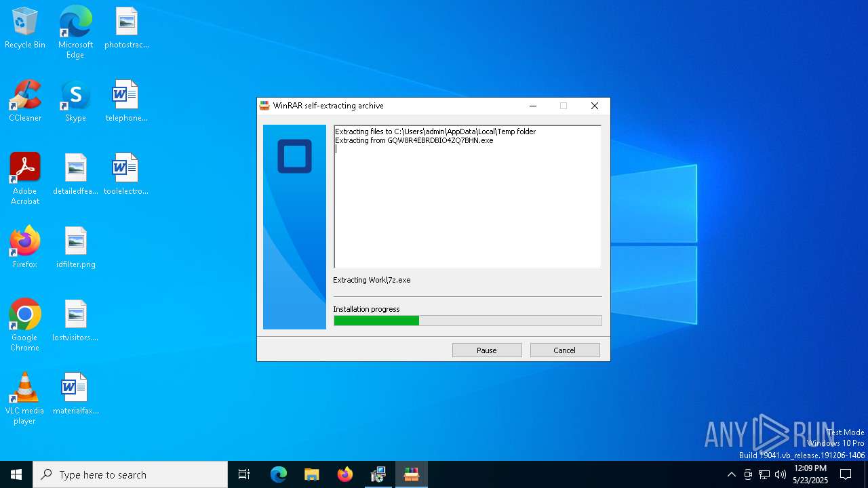Open the Windows Start menu

(x=16, y=474)
